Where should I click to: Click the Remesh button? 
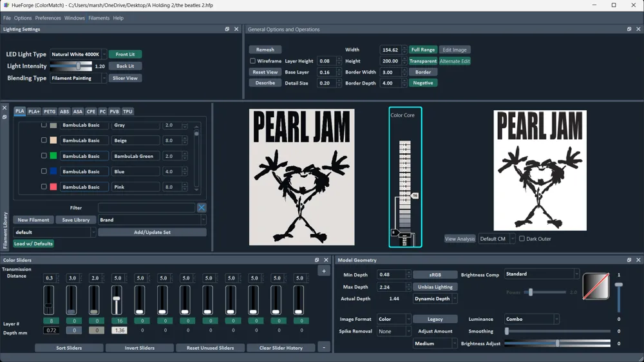pyautogui.click(x=265, y=50)
